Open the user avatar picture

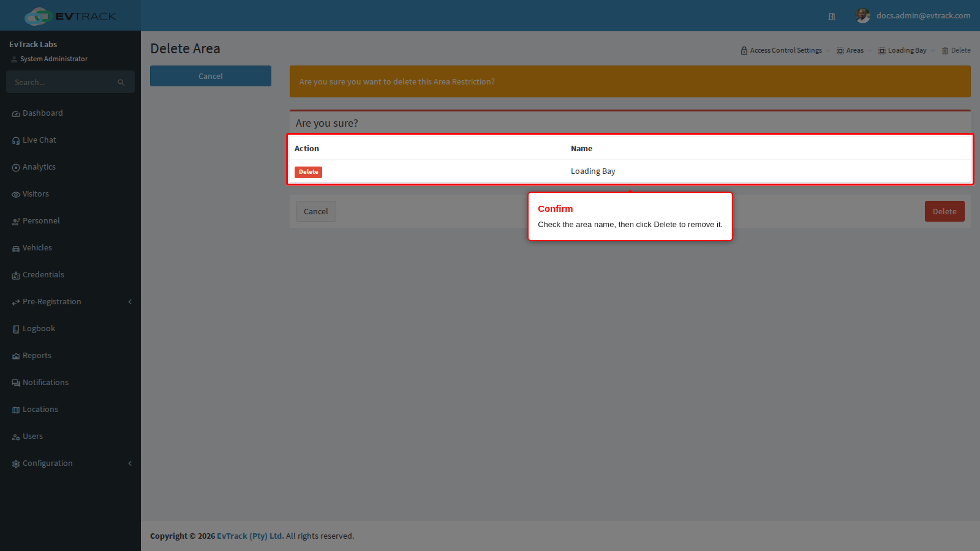pyautogui.click(x=863, y=16)
